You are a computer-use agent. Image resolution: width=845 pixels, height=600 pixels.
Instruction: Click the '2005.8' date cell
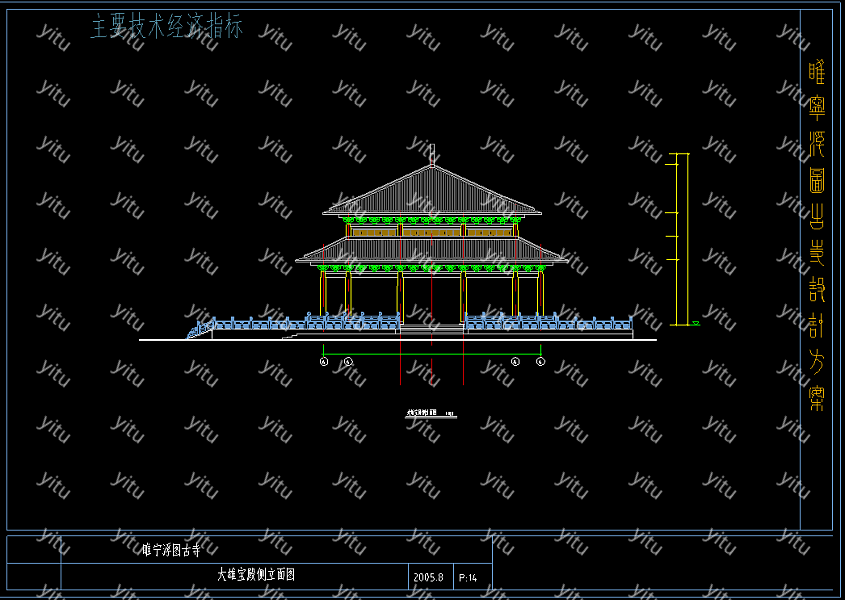pyautogui.click(x=427, y=577)
